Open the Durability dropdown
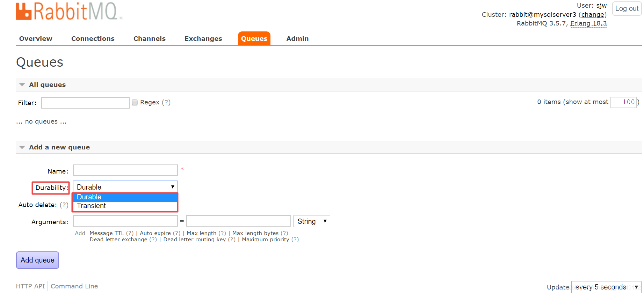The height and width of the screenshot is (294, 644). pos(125,187)
